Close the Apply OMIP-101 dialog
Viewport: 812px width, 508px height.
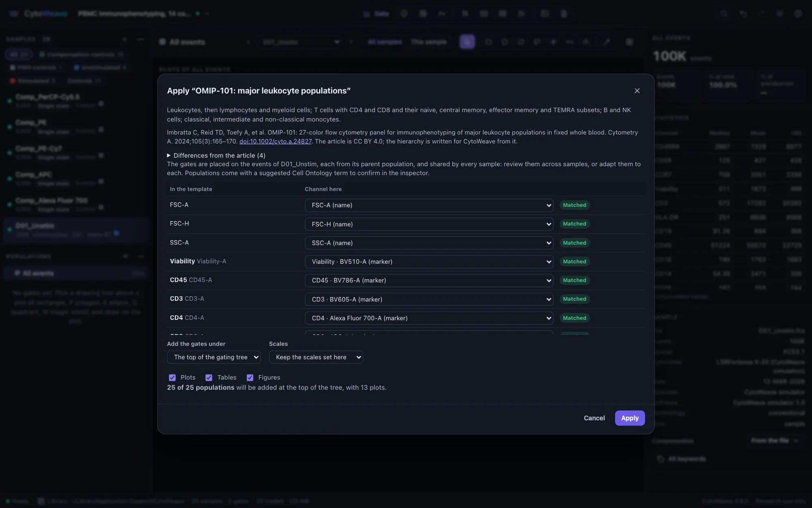[637, 91]
